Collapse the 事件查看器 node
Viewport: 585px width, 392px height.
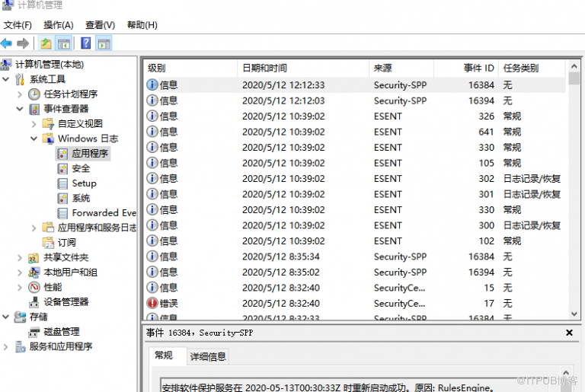(20, 109)
